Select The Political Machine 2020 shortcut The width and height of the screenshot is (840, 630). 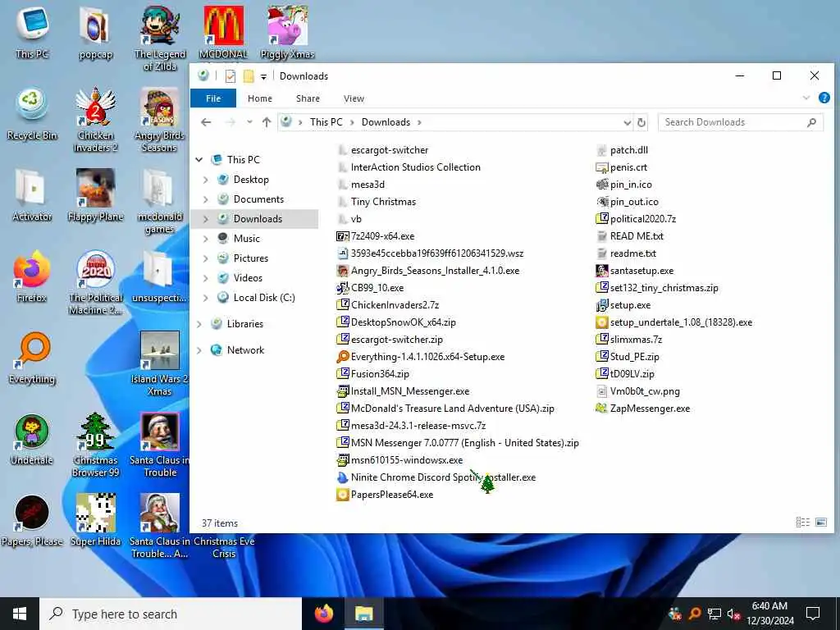(95, 283)
